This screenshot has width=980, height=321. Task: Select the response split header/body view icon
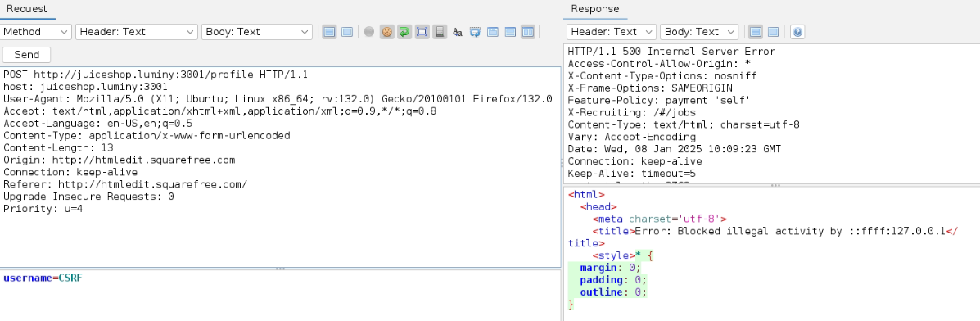coord(756,32)
